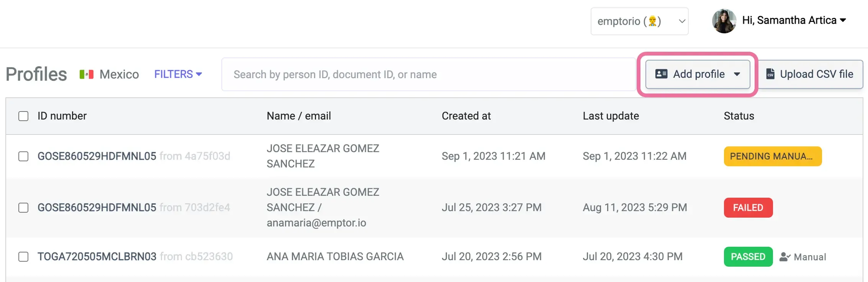This screenshot has width=868, height=282.
Task: Open the Hi, Samantha Artica user menu
Action: coord(794,20)
